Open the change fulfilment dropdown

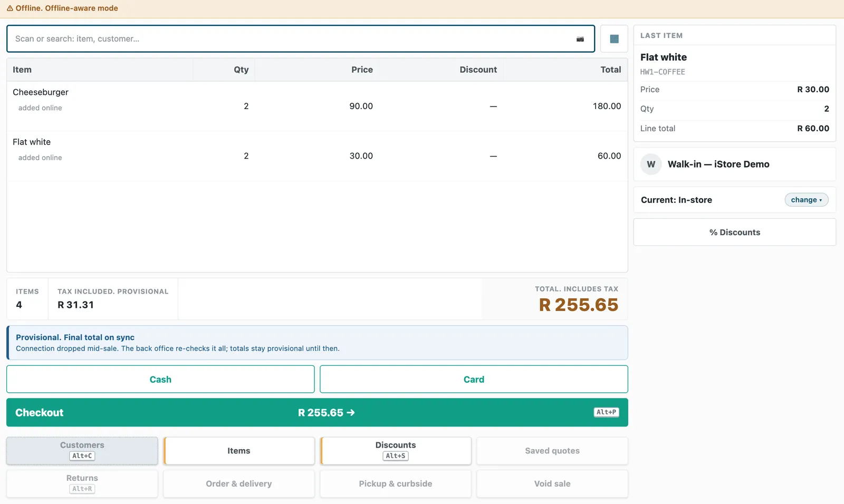tap(806, 200)
